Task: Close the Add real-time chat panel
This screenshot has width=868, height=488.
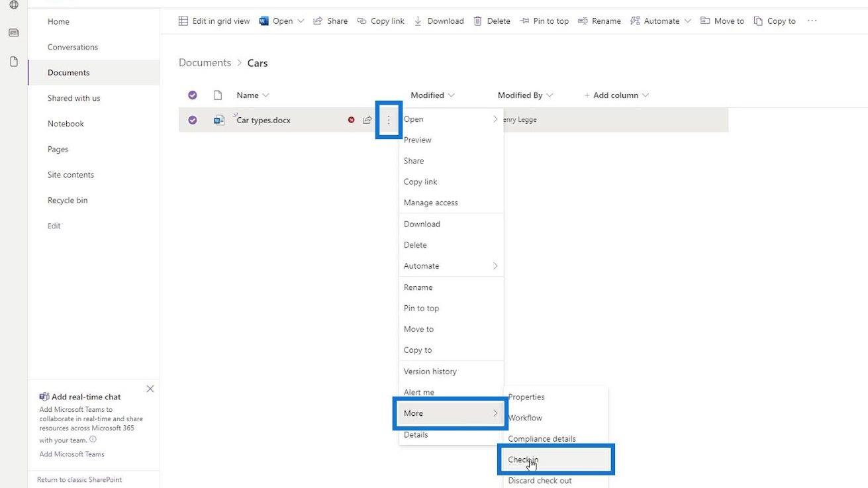Action: coord(150,389)
